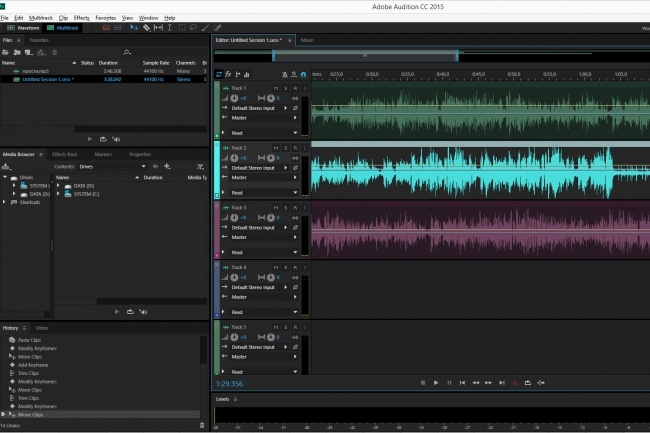Solo Track 2
The height and width of the screenshot is (433, 650).
point(285,147)
